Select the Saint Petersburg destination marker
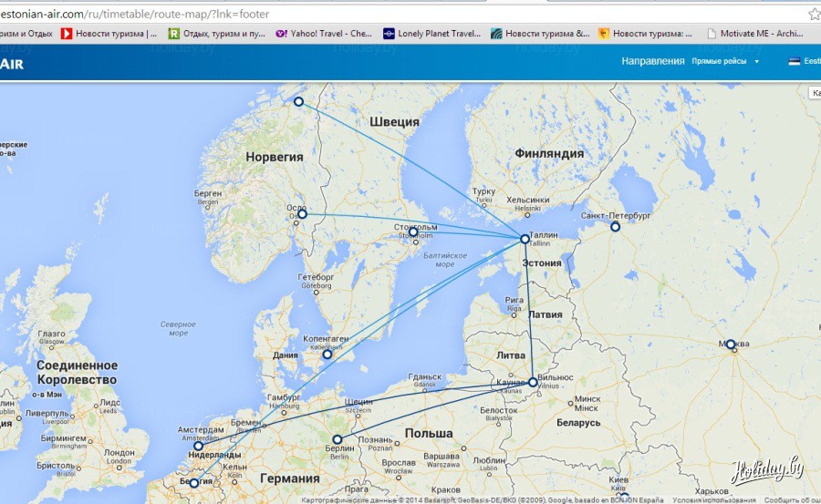Screen dimensions: 821x504 [x=615, y=226]
